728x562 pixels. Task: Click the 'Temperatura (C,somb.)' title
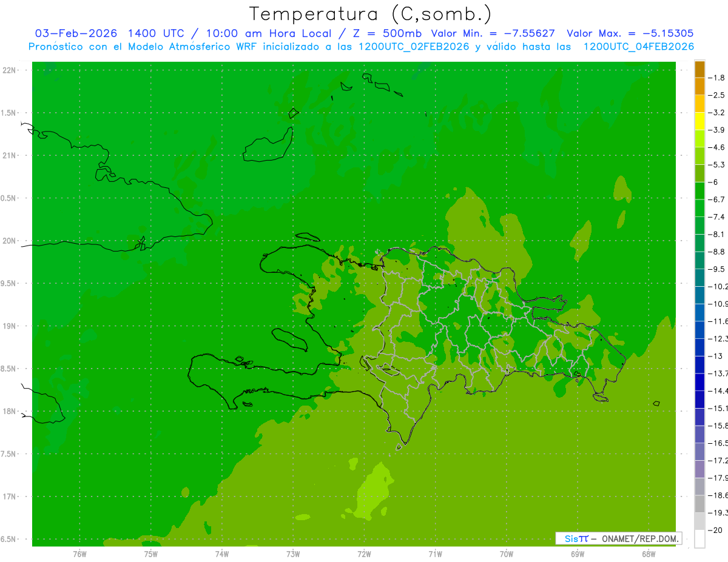coord(371,13)
